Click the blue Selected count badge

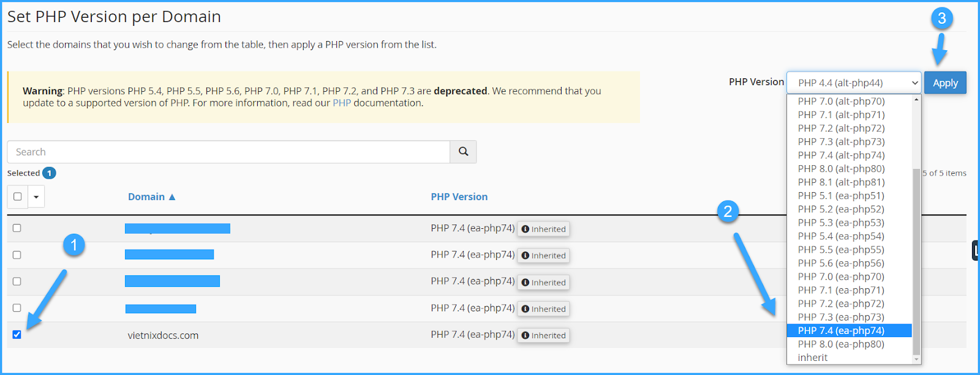coord(49,173)
